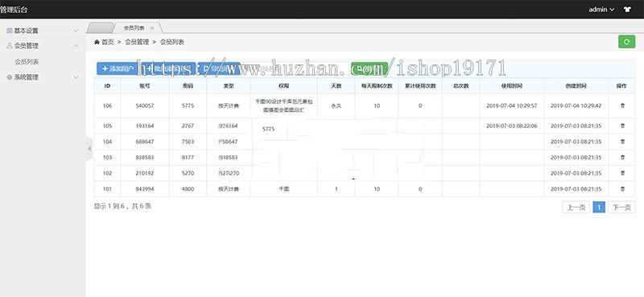Image resolution: width=644 pixels, height=297 pixels.
Task: Collapse sidebar using the left arrow handle
Action: pyautogui.click(x=89, y=149)
